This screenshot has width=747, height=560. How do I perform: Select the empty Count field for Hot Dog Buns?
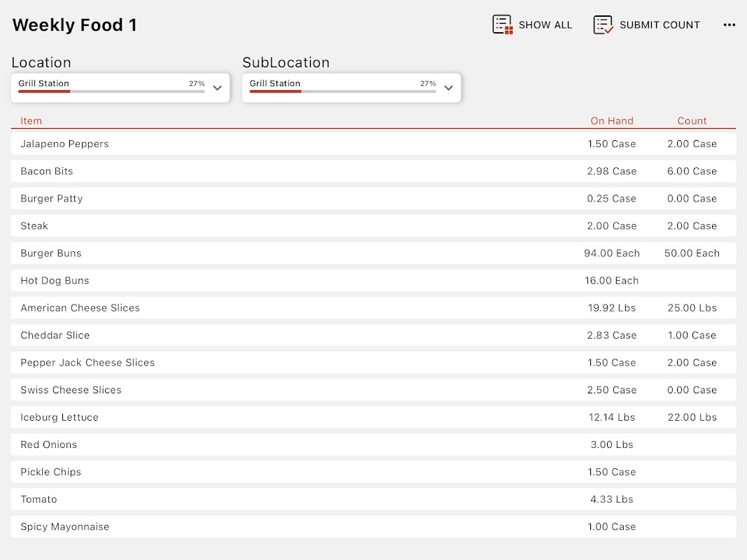coord(692,281)
